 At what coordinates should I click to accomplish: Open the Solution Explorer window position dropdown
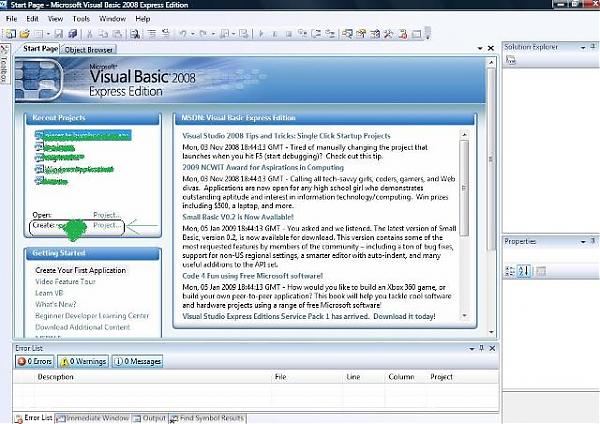pyautogui.click(x=583, y=47)
